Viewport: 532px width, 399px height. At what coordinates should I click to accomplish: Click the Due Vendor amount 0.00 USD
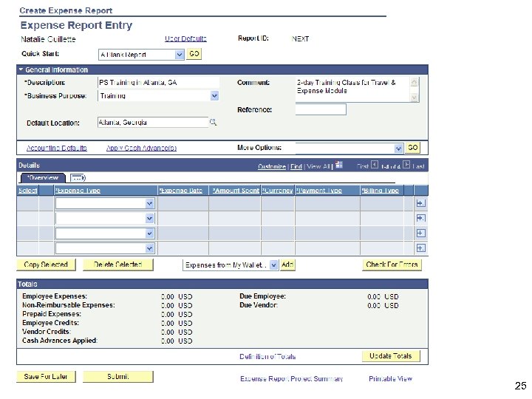[383, 305]
